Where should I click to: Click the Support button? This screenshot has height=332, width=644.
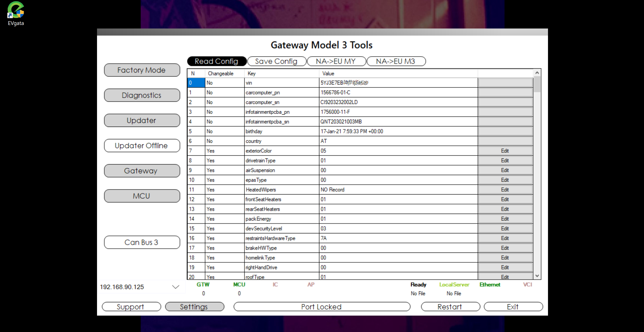tap(131, 307)
